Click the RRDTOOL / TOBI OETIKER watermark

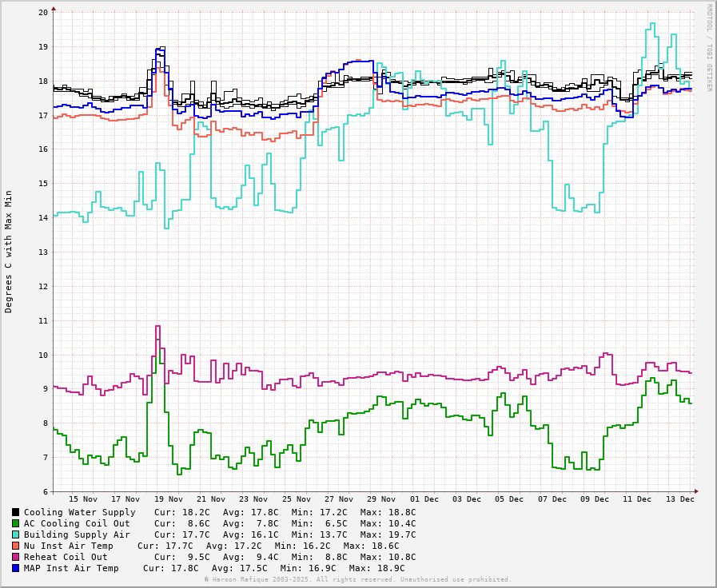point(708,47)
